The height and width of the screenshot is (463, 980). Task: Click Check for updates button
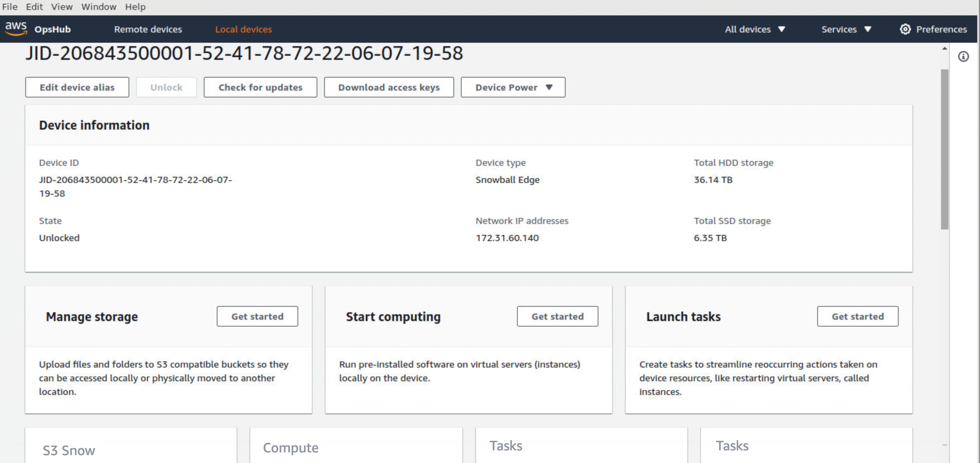click(260, 87)
